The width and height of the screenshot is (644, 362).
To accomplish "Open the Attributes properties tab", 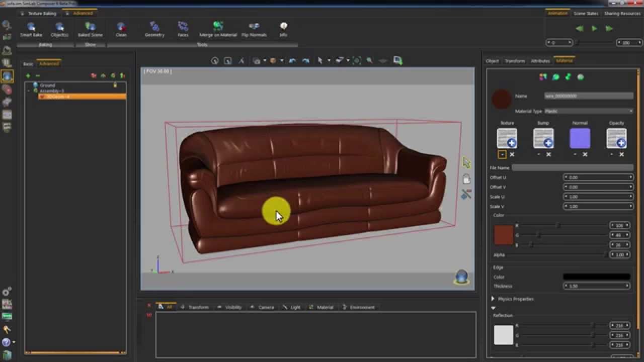I will click(540, 61).
